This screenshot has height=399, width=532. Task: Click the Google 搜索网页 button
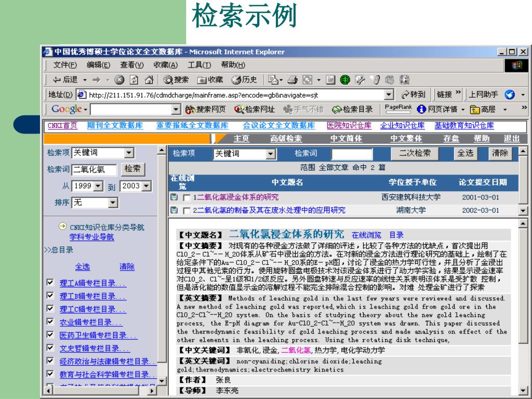coord(206,109)
